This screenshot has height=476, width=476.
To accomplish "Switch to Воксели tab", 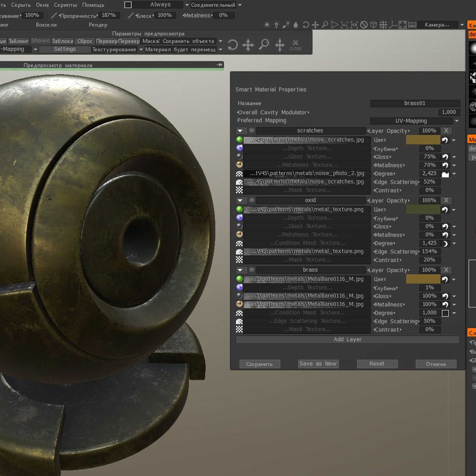I will 46,25.
